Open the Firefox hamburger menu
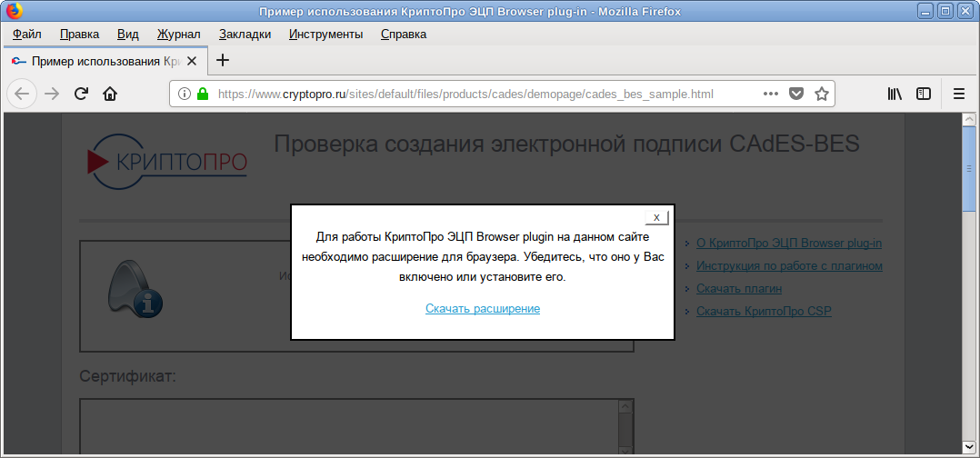Screen dimensions: 980x458 point(959,94)
